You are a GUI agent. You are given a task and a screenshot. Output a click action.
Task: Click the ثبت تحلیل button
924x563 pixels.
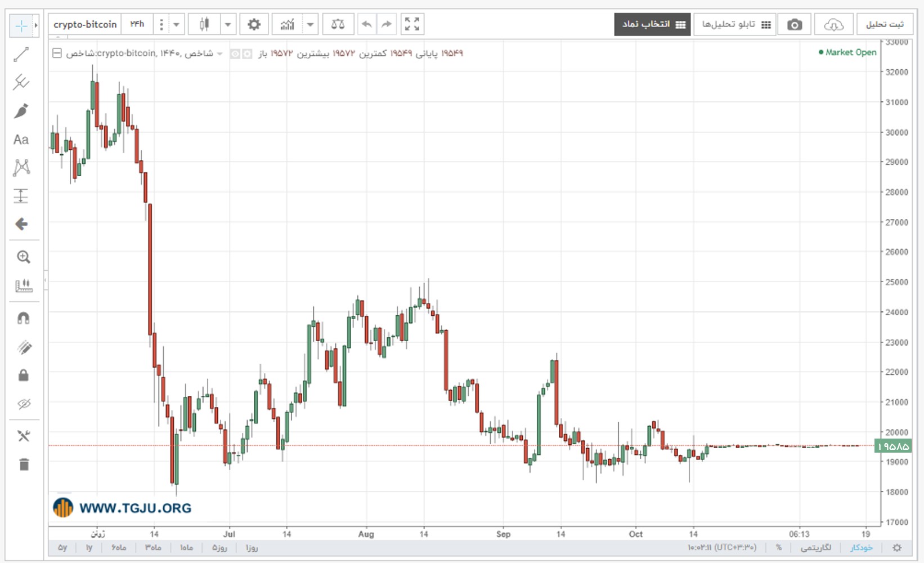coord(885,24)
